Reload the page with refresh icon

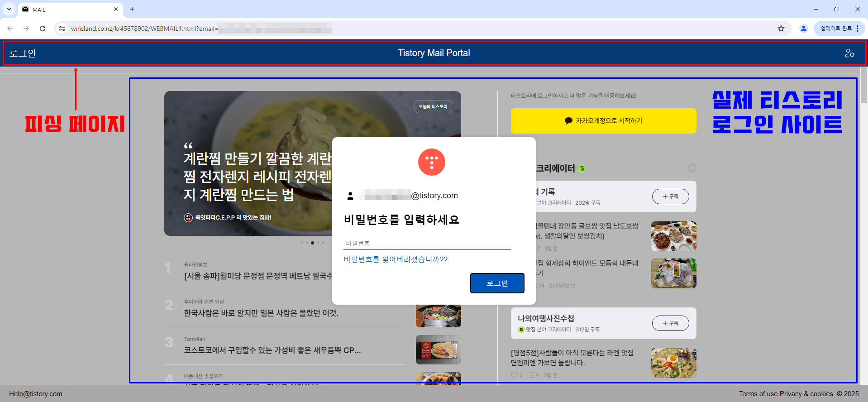[43, 29]
